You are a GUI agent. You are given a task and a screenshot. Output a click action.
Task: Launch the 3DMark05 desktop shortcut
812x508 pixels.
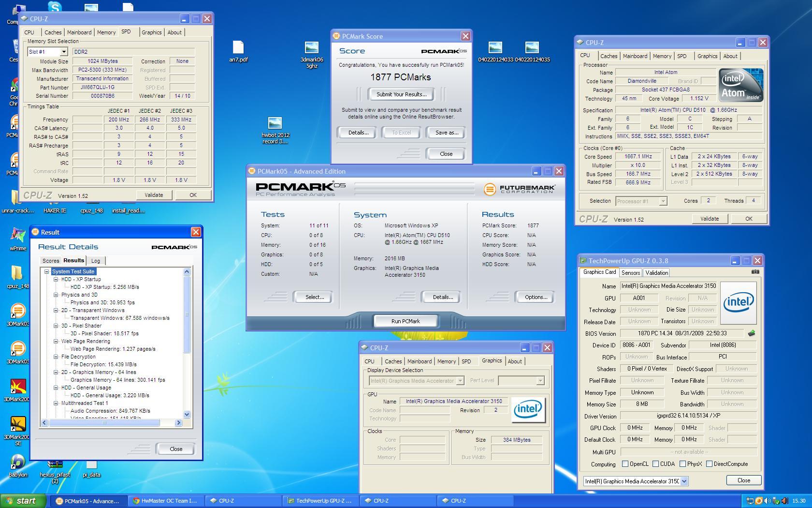[18, 352]
